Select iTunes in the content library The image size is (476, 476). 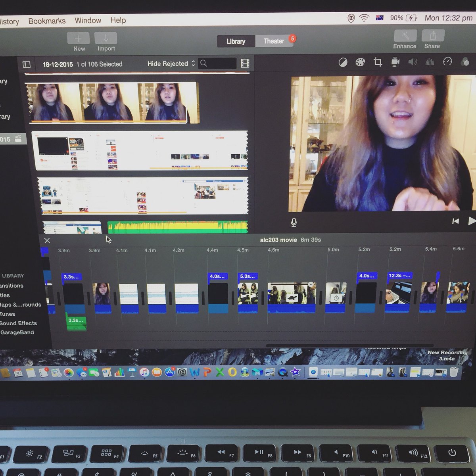point(7,314)
